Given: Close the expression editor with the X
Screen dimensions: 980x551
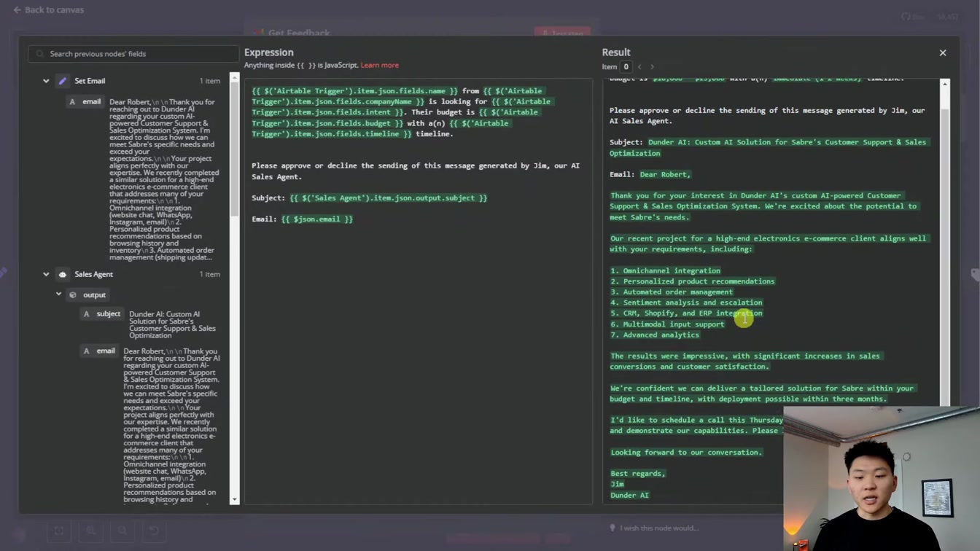Looking at the screenshot, I should (x=943, y=53).
